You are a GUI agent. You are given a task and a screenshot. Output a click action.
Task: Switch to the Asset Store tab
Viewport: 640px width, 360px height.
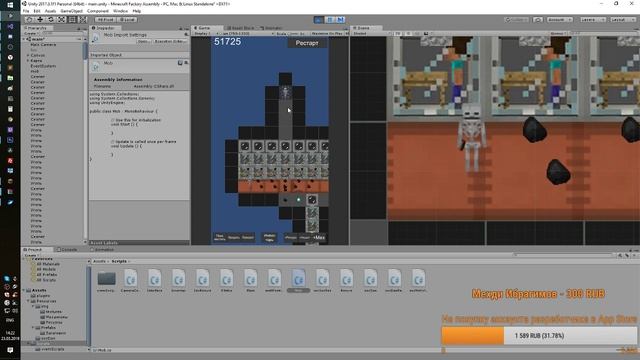pos(241,28)
